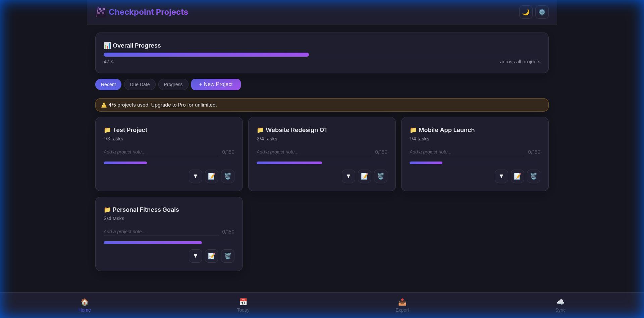
Task: Open the Today tab
Action: pos(243,305)
